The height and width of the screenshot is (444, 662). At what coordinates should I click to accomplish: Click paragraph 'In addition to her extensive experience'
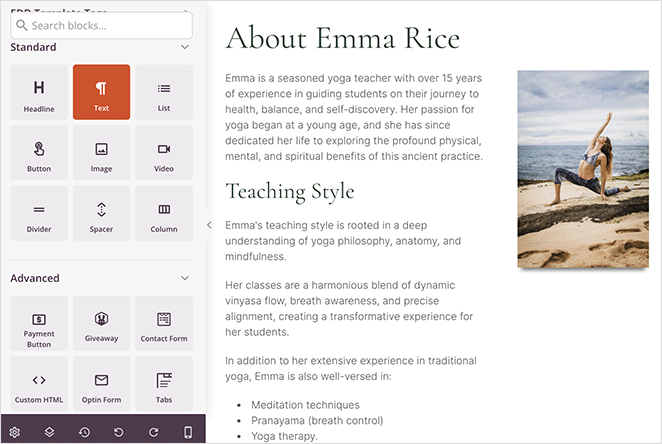[x=351, y=368]
